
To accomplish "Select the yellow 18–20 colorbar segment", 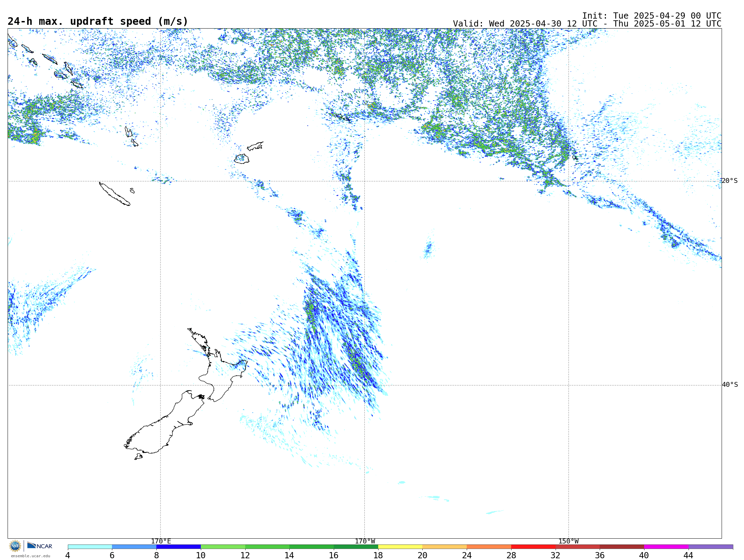I will [x=400, y=547].
